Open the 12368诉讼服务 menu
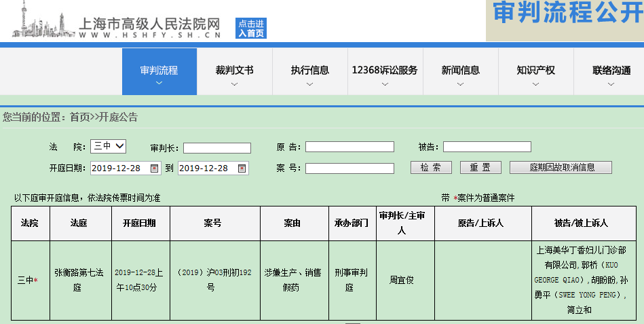The image size is (644, 324). [x=385, y=71]
